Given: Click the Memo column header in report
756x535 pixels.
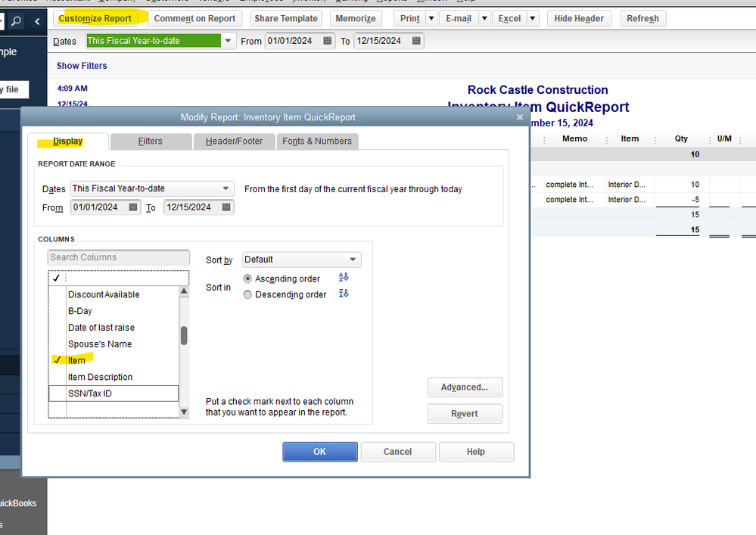Looking at the screenshot, I should (574, 138).
